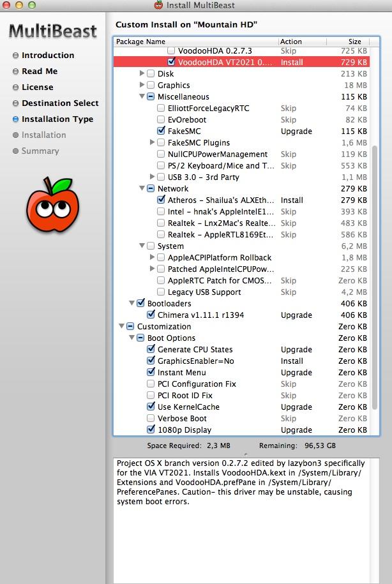Click the yellow minimize window button
392x584 pixels.
(x=19, y=5)
